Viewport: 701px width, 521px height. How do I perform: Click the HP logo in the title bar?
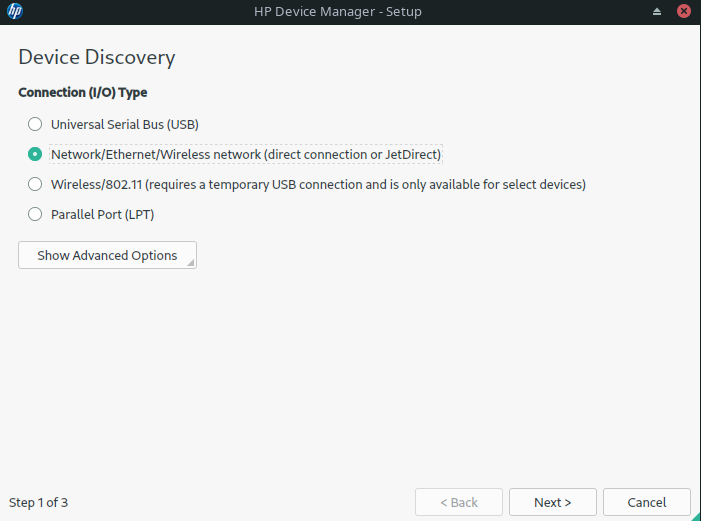click(15, 12)
